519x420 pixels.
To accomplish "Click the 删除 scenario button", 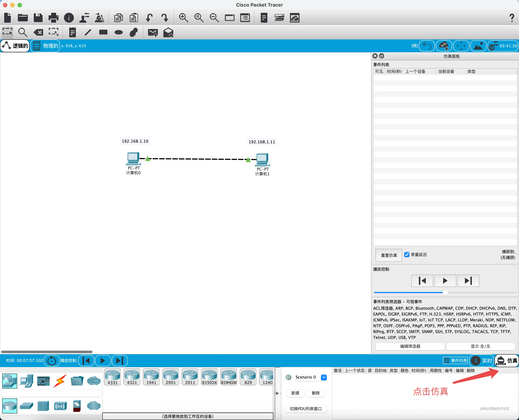I will 316,393.
